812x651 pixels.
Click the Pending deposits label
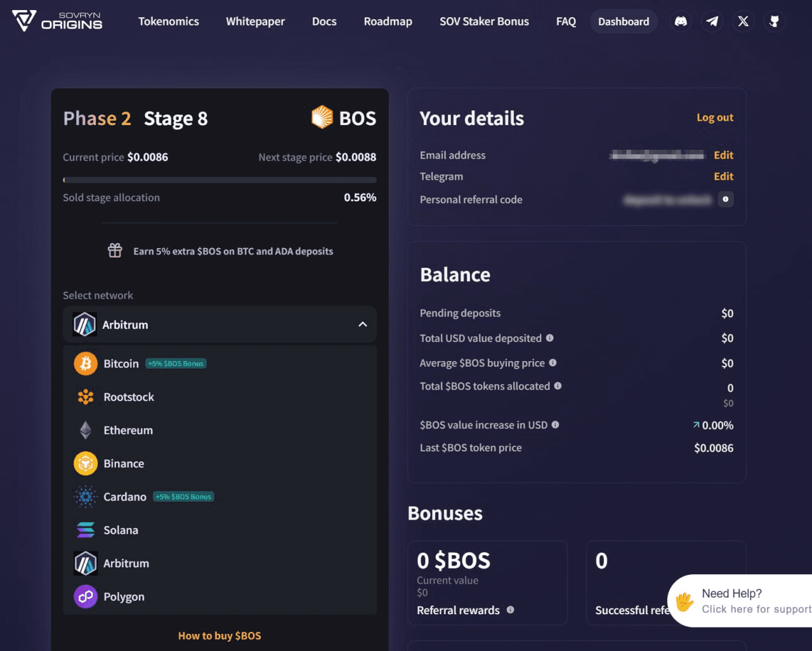pyautogui.click(x=460, y=313)
